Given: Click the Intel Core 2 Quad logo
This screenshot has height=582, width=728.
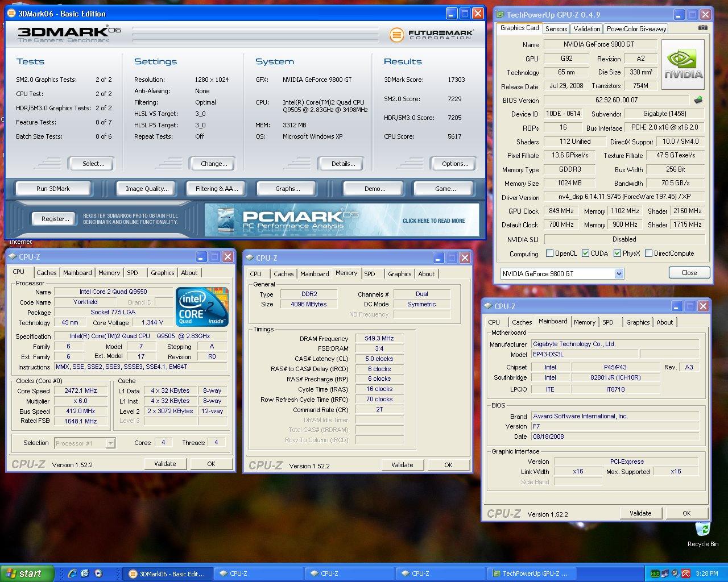Looking at the screenshot, I should pos(202,306).
